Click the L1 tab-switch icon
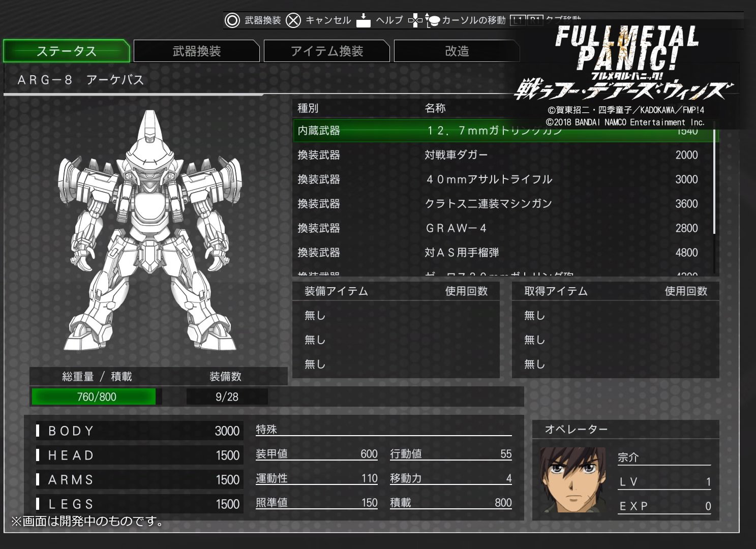 (518, 20)
